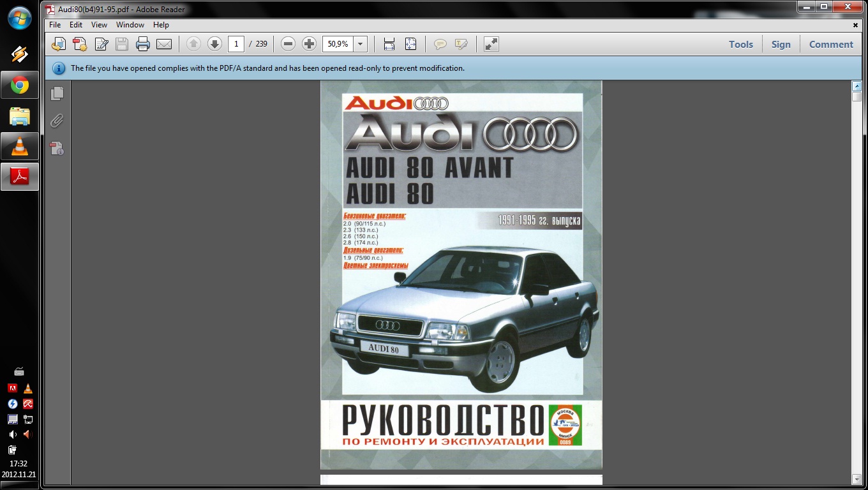Viewport: 868px width, 490px height.
Task: Go to previous page with up arrow
Action: pos(193,44)
